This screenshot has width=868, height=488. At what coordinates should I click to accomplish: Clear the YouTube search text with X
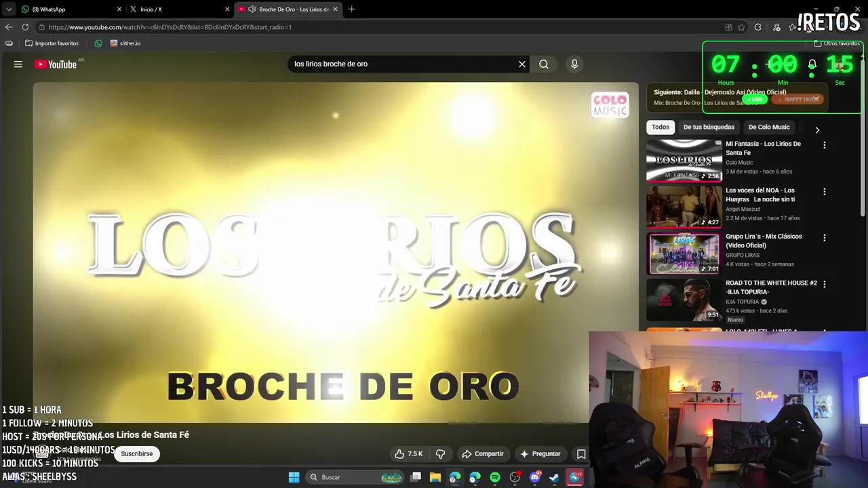pos(522,64)
